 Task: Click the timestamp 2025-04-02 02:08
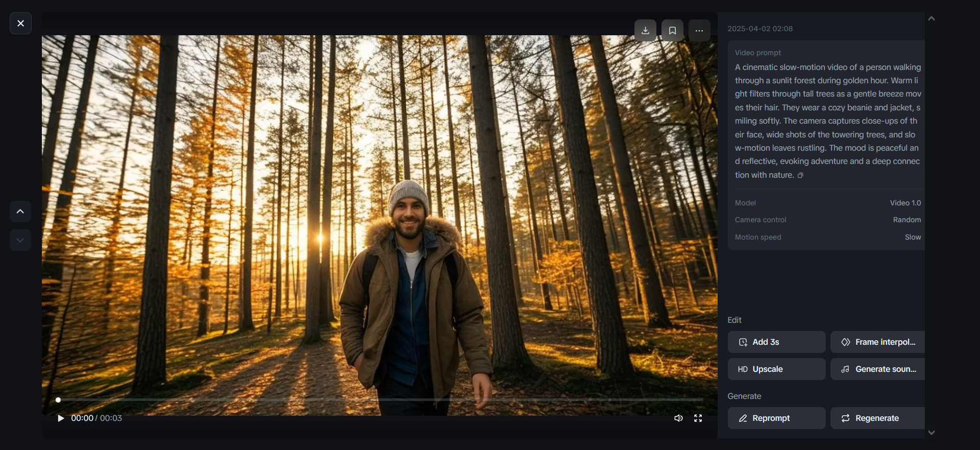click(760, 29)
